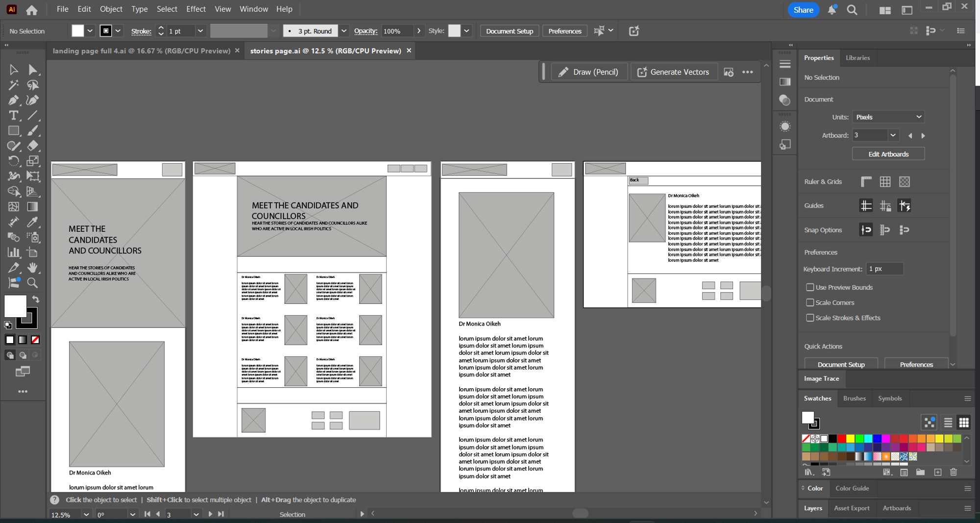The width and height of the screenshot is (980, 523).
Task: Click the Edit Artboards button
Action: 888,154
